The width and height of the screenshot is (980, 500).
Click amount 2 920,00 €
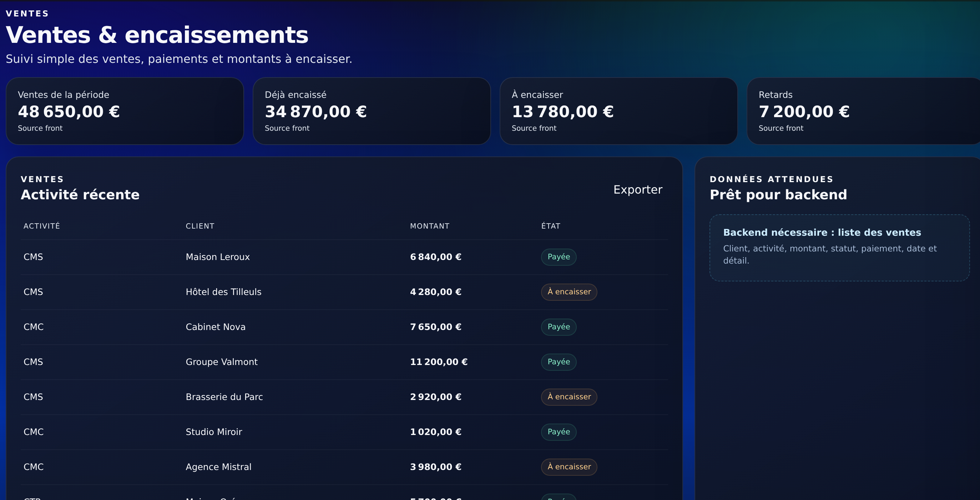click(x=436, y=397)
